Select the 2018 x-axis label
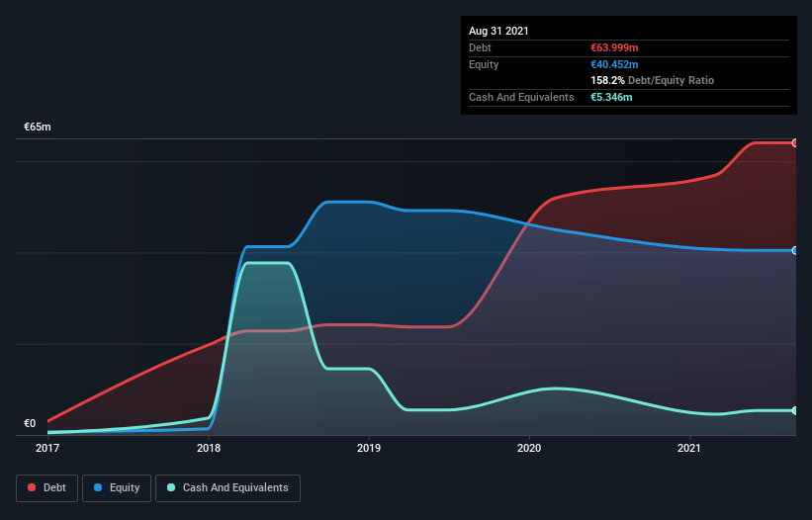The image size is (812, 520). coord(209,448)
